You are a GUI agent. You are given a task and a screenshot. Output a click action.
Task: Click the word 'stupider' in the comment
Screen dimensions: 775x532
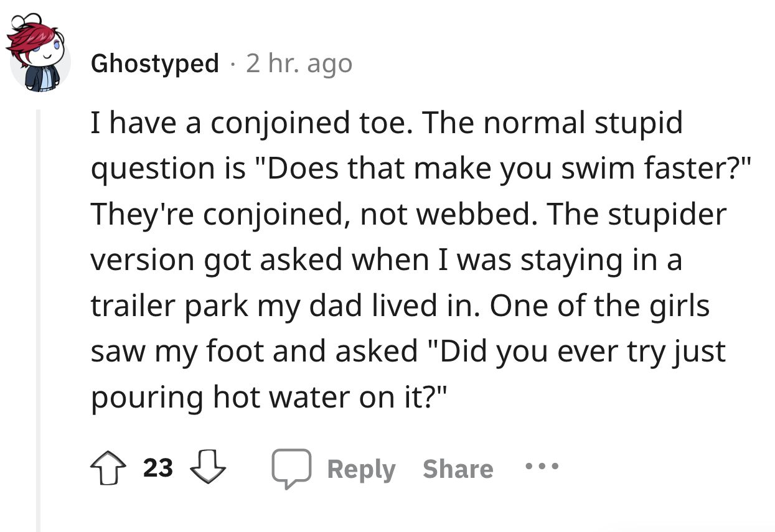coord(665,213)
